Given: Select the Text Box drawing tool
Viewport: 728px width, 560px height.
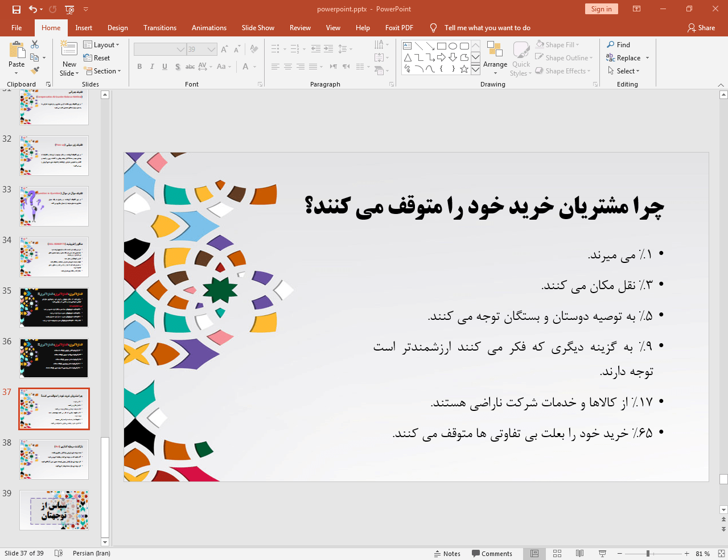Looking at the screenshot, I should (x=406, y=45).
